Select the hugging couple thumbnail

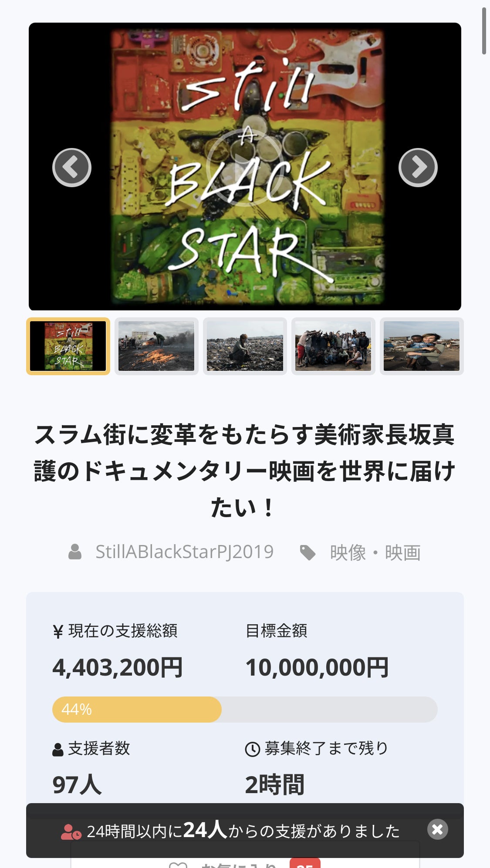(x=422, y=346)
